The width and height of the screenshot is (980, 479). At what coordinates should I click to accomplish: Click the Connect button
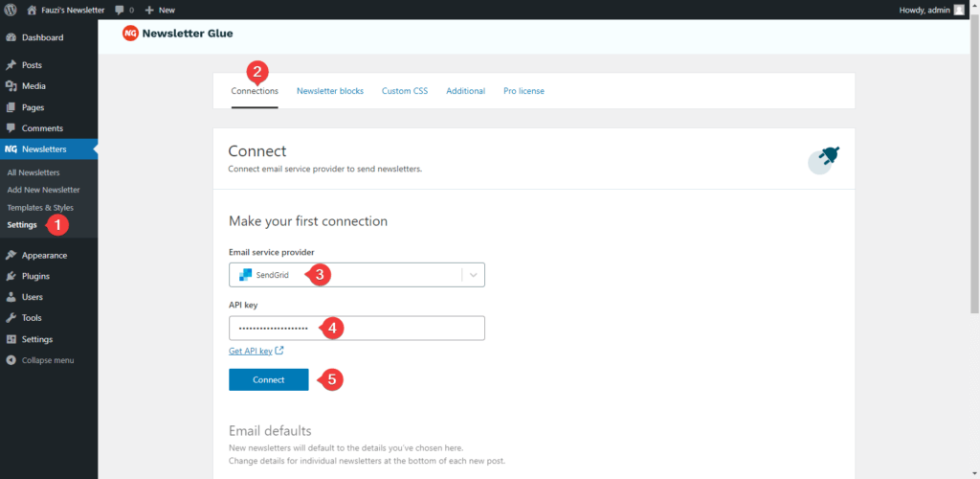click(x=269, y=379)
